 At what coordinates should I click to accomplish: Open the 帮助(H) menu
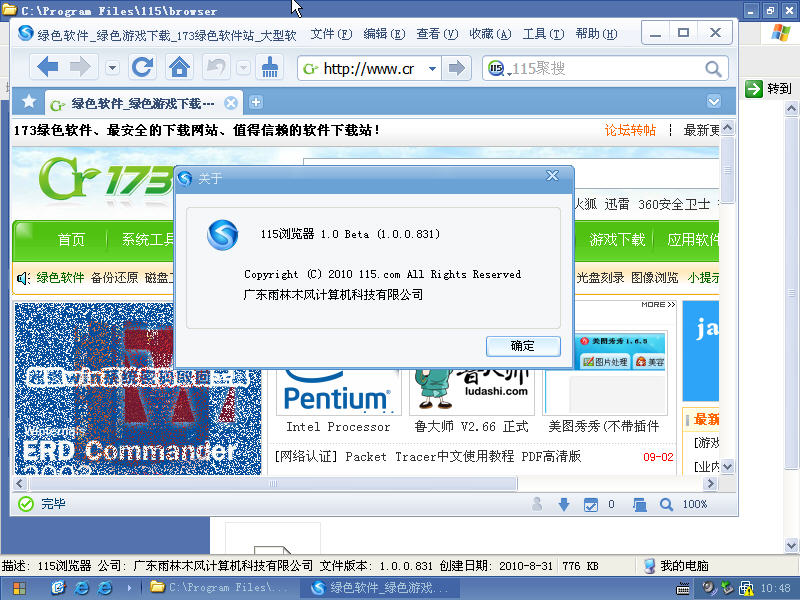pos(596,34)
